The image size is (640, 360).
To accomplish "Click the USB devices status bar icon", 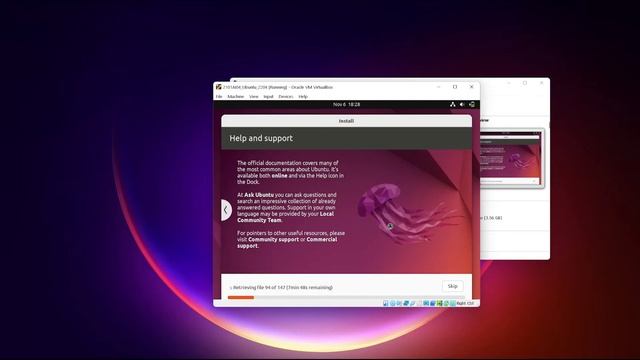I will click(413, 303).
